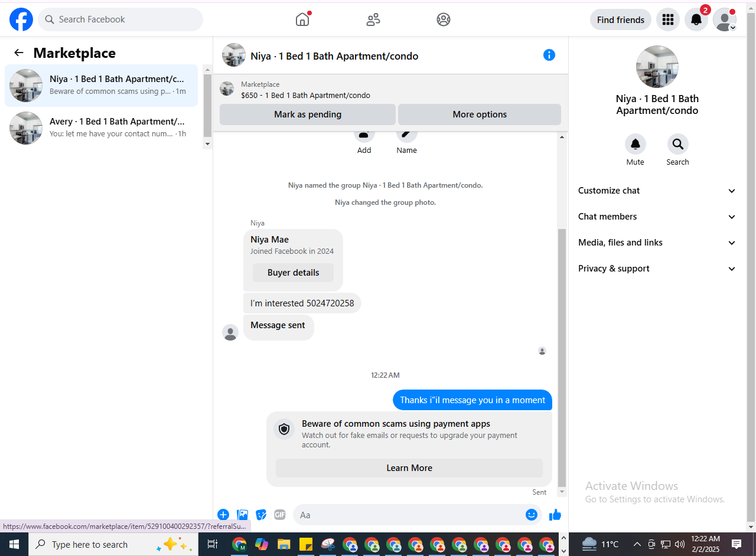756x556 pixels.
Task: Click Mark as pending button
Action: [x=308, y=115]
